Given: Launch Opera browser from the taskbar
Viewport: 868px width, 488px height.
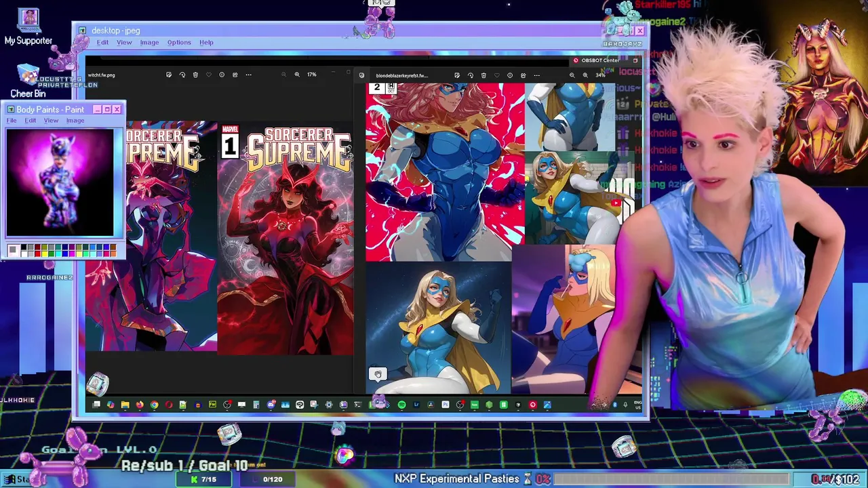Looking at the screenshot, I should point(169,405).
